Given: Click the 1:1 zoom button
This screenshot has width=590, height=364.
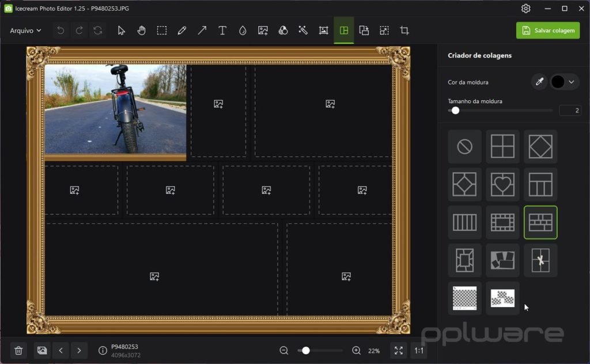Looking at the screenshot, I should pyautogui.click(x=419, y=350).
